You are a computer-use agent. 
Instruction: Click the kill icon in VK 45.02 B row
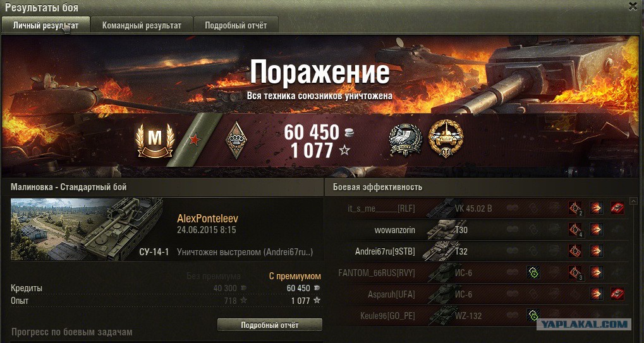617,208
